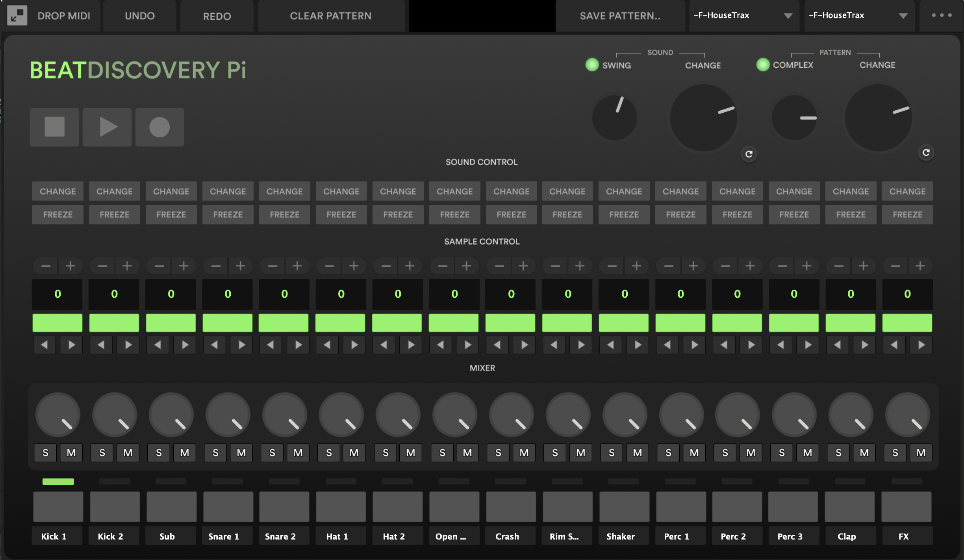The width and height of the screenshot is (964, 560).
Task: Open the first -F-HouseTrax preset dropdown
Action: click(743, 15)
